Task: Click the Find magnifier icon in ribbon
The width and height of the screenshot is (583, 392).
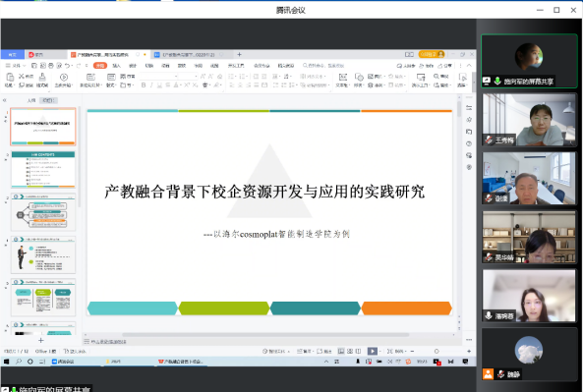Action: coord(437,77)
